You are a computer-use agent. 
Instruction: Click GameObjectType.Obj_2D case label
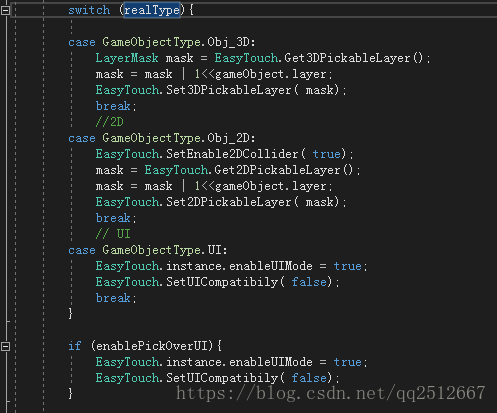(179, 138)
